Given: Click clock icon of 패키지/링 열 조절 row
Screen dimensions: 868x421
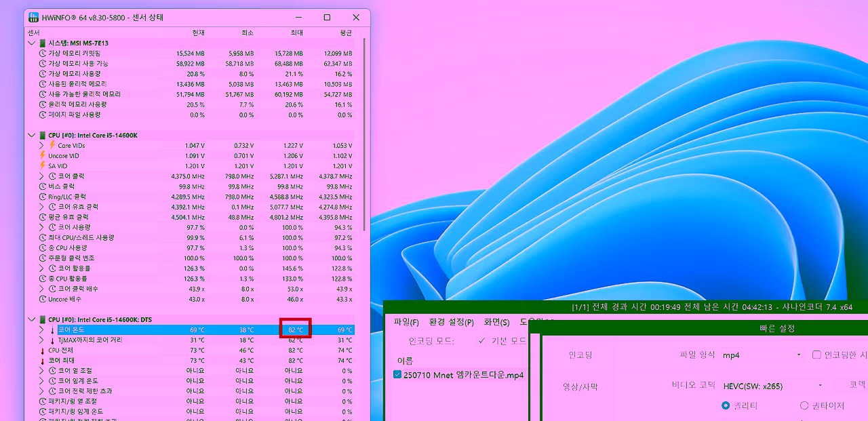Looking at the screenshot, I should click(43, 401).
